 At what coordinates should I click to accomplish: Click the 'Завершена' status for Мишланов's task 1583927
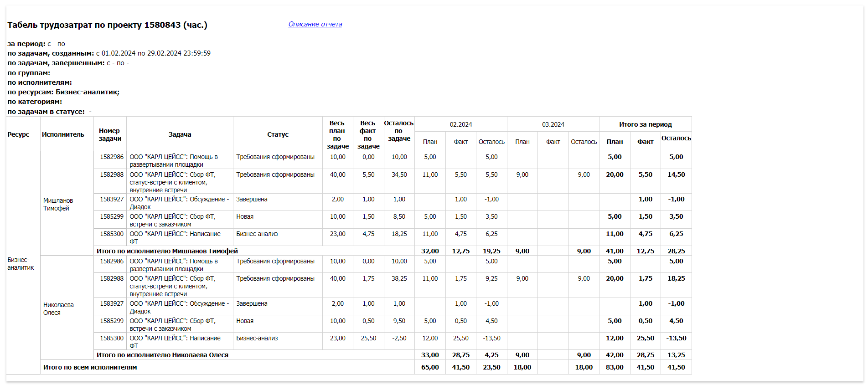252,199
